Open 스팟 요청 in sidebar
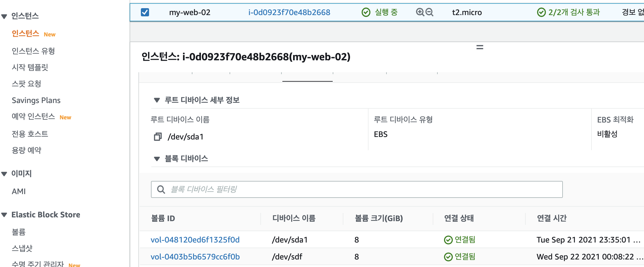Viewport: 644px width, 267px height. [26, 84]
